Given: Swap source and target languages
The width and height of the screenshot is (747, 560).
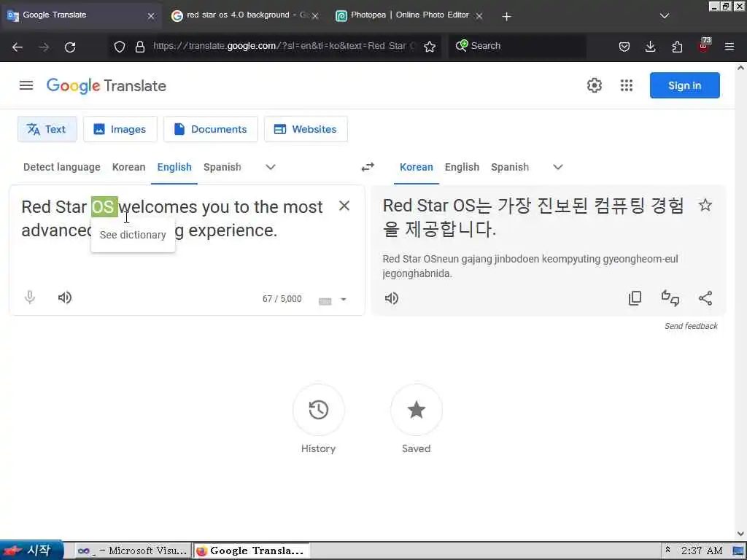Looking at the screenshot, I should pos(368,167).
